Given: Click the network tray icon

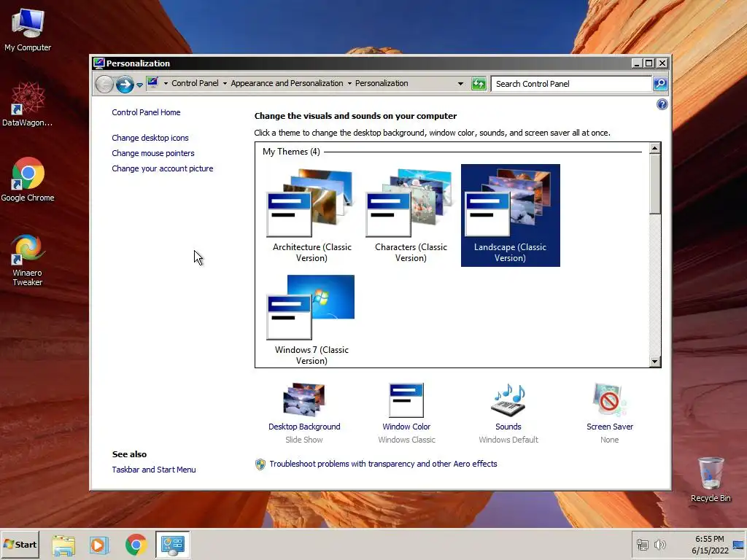Looking at the screenshot, I should tap(643, 545).
